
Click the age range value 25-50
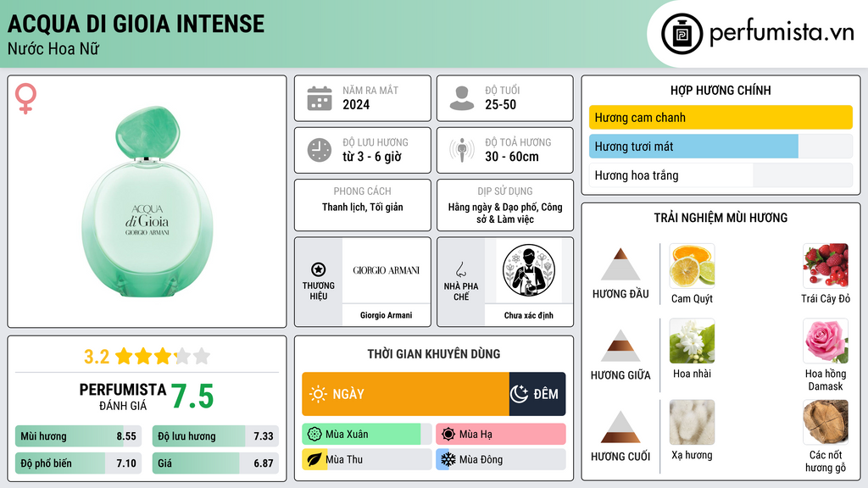[x=500, y=104]
